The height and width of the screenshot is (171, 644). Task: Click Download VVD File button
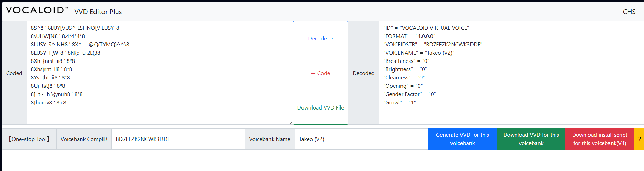[x=320, y=107]
